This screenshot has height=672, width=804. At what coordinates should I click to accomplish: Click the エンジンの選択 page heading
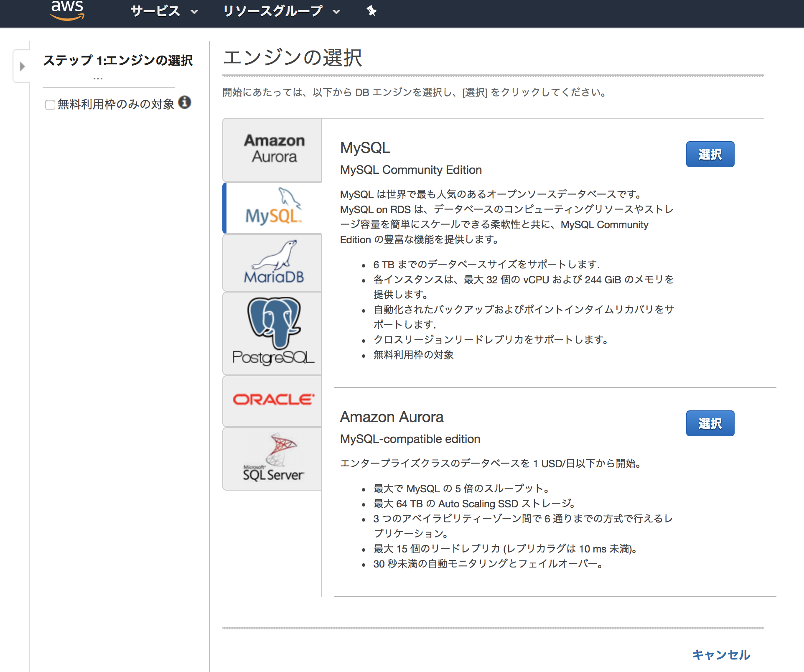(x=293, y=57)
